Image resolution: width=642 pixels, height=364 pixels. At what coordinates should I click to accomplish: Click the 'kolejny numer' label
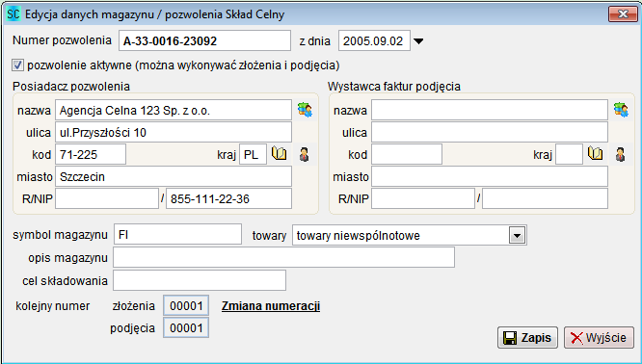point(52,306)
